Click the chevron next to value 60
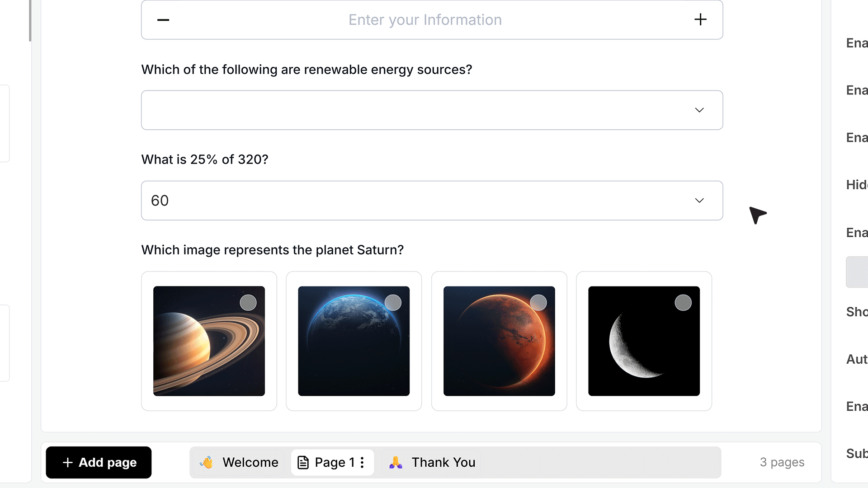The height and width of the screenshot is (488, 868). point(699,201)
